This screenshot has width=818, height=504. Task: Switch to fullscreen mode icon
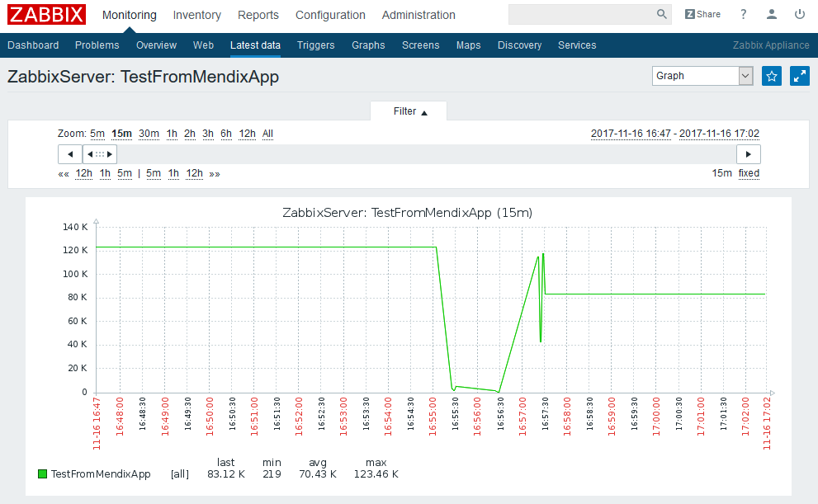click(799, 76)
